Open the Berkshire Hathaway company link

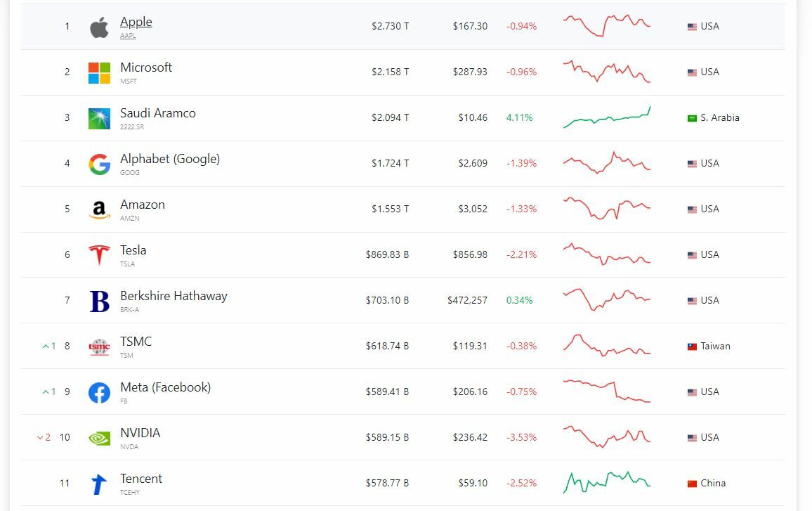coord(173,296)
